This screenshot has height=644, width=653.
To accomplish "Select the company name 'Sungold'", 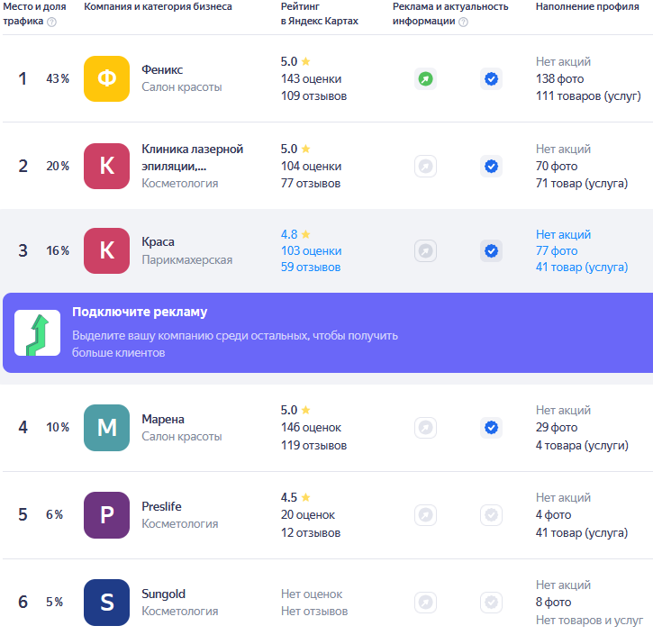I will (163, 594).
